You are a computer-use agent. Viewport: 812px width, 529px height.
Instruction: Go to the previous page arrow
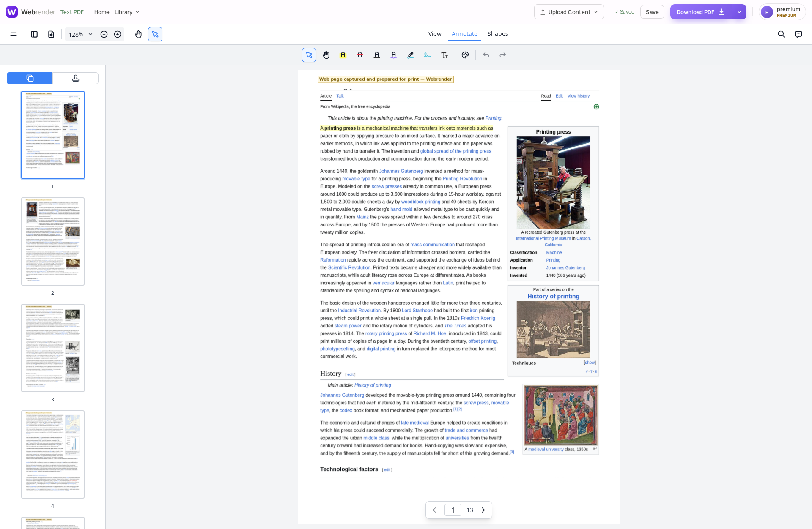[x=434, y=510]
